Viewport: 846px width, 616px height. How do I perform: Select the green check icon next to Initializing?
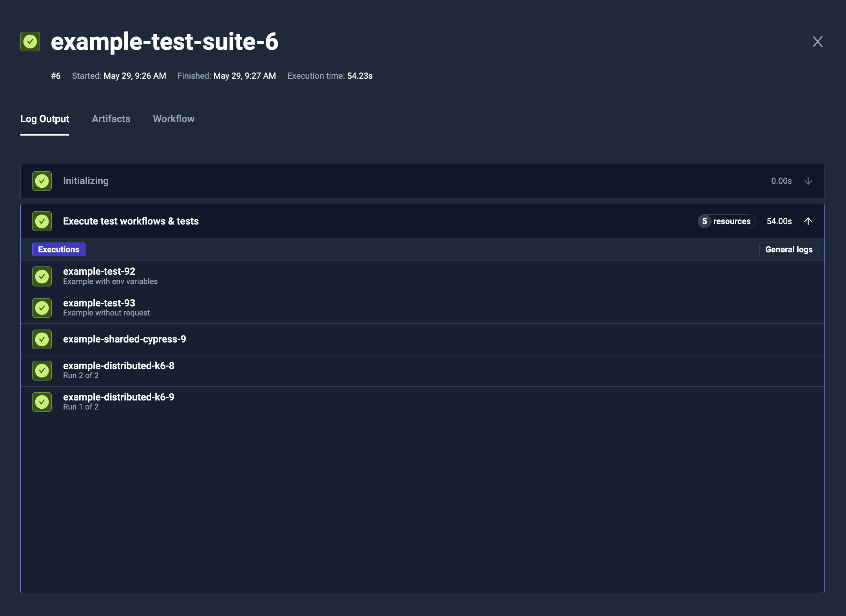[x=42, y=181]
